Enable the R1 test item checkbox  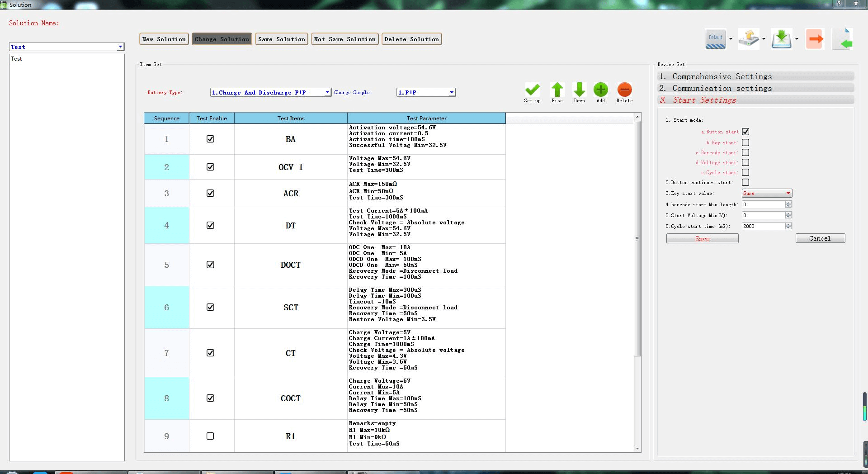click(x=210, y=436)
